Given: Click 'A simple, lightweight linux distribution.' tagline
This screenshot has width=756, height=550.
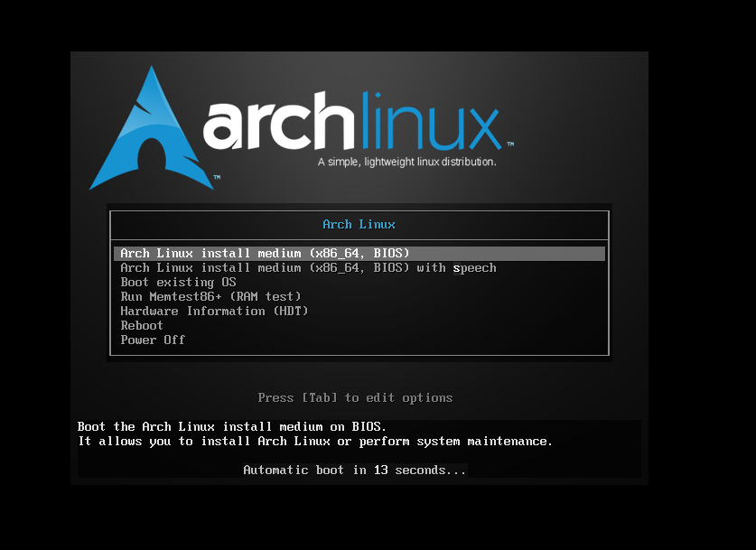Looking at the screenshot, I should point(407,162).
